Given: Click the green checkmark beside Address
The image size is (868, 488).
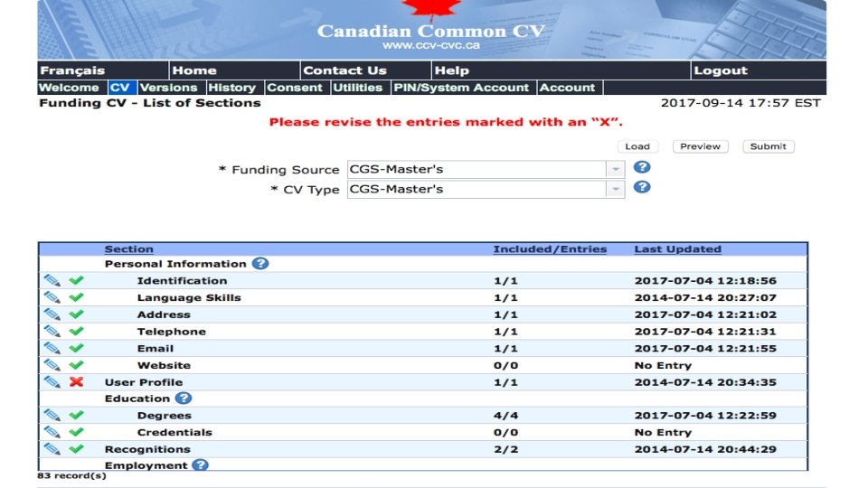Looking at the screenshot, I should pos(76,314).
